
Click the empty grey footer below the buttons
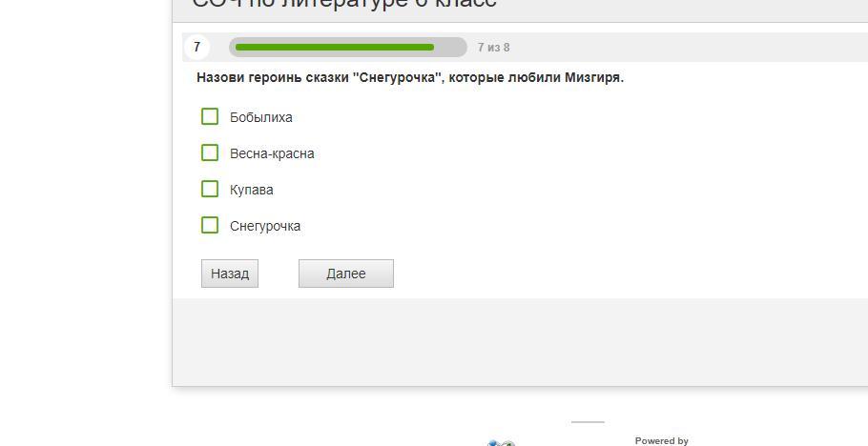click(520, 341)
